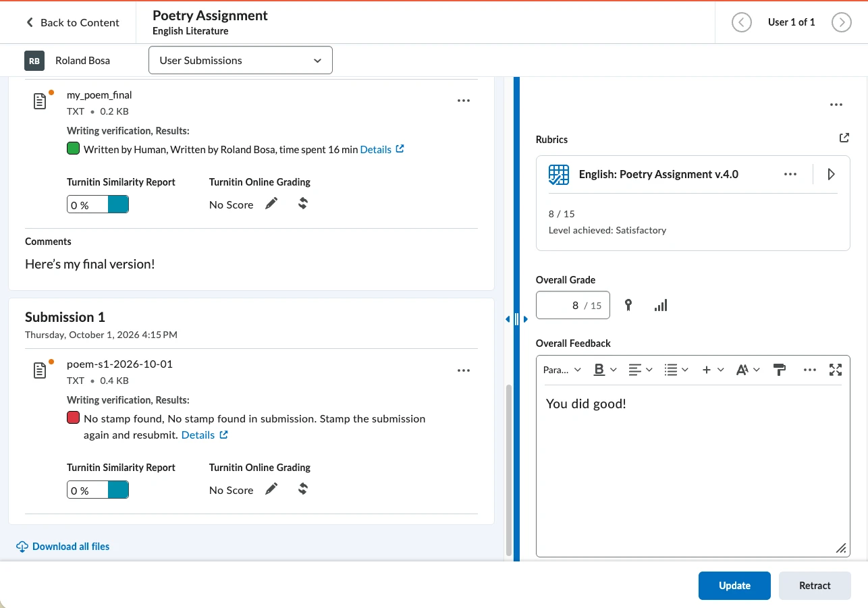Screen dimensions: 868x608
Task: Open the Bold formatting dropdown
Action: pyautogui.click(x=605, y=370)
